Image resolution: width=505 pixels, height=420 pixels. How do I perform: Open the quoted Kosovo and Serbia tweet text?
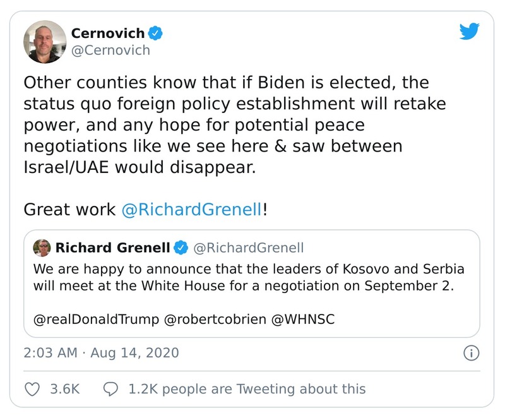[248, 277]
